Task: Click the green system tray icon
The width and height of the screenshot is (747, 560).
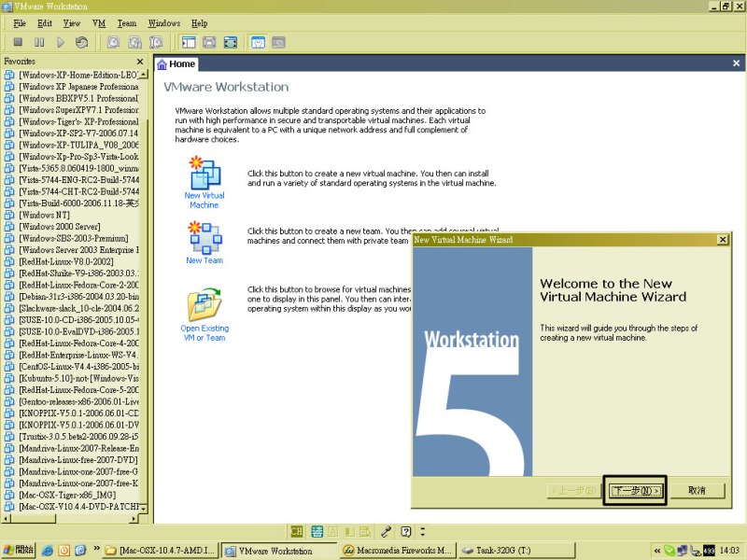Action: coord(669,551)
